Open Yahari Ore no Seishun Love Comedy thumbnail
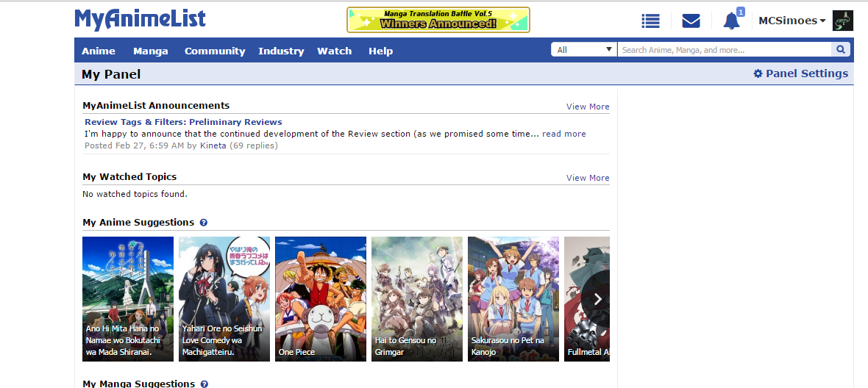Screen dimensions: 868x388 pos(224,299)
